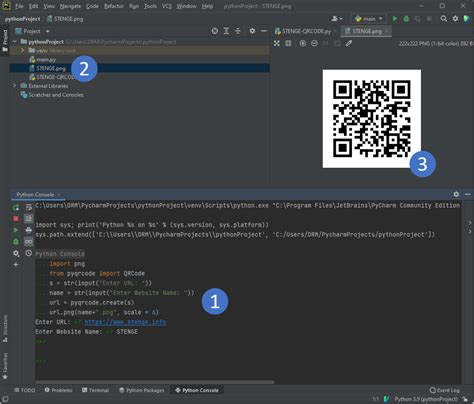Click New Console plus icon
474x404 pixels.
pos(16,265)
